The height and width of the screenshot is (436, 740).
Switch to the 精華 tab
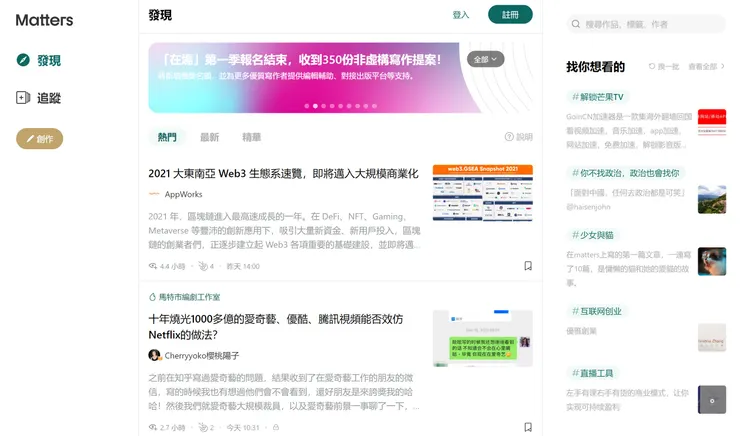(252, 137)
